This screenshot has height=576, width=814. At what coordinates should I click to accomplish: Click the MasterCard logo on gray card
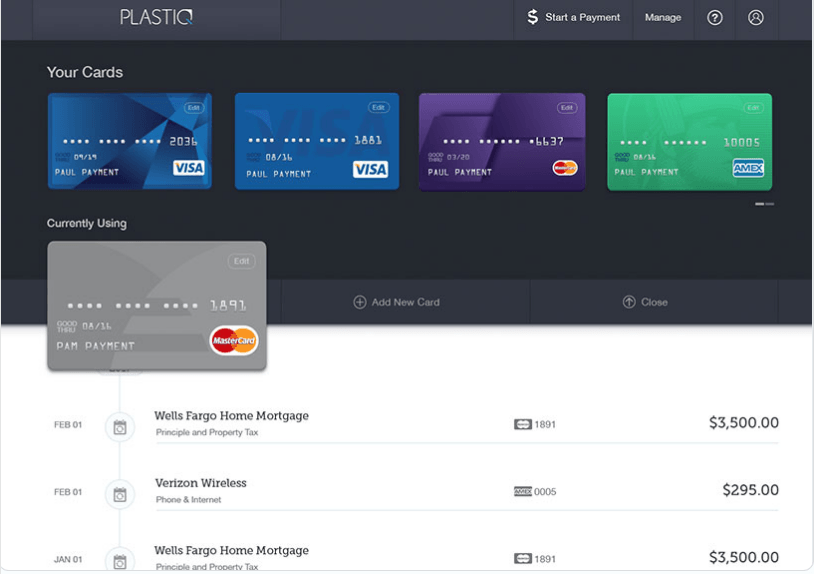[234, 340]
